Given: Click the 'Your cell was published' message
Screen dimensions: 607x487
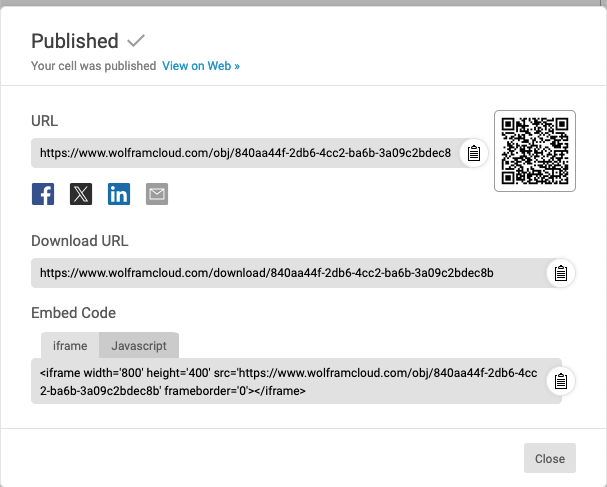Looking at the screenshot, I should [x=93, y=66].
